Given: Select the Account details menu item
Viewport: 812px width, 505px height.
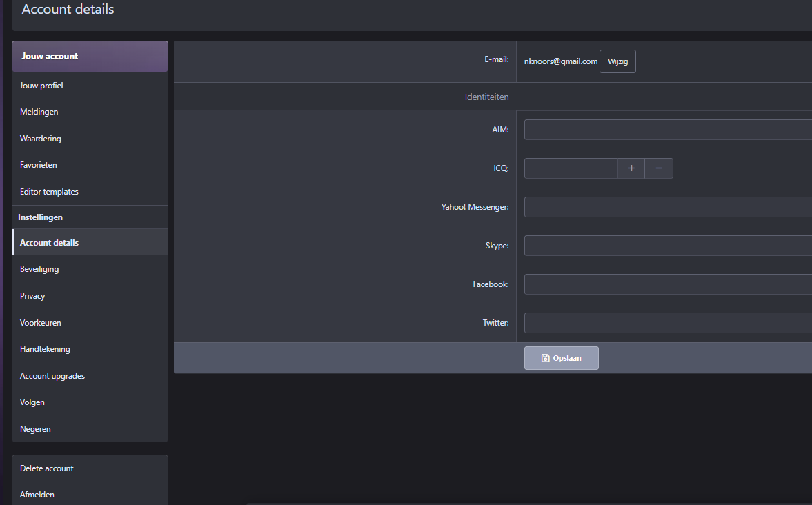Looking at the screenshot, I should click(x=50, y=243).
